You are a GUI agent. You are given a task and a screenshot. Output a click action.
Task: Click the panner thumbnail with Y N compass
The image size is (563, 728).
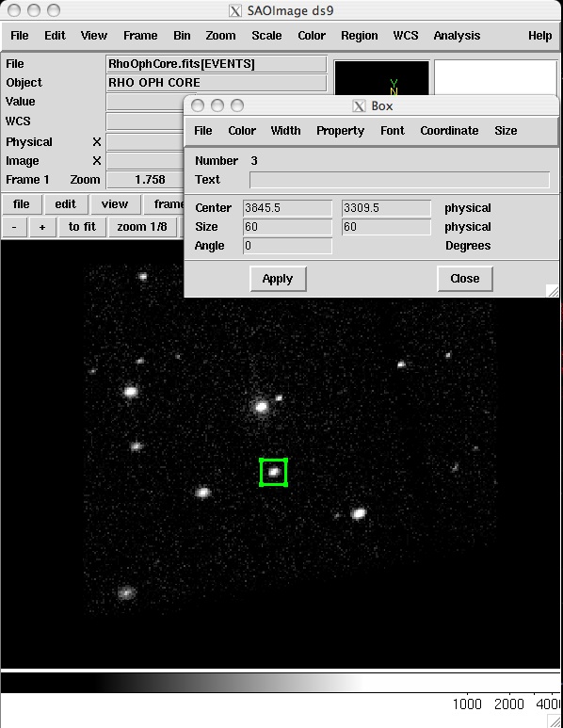coord(381,77)
